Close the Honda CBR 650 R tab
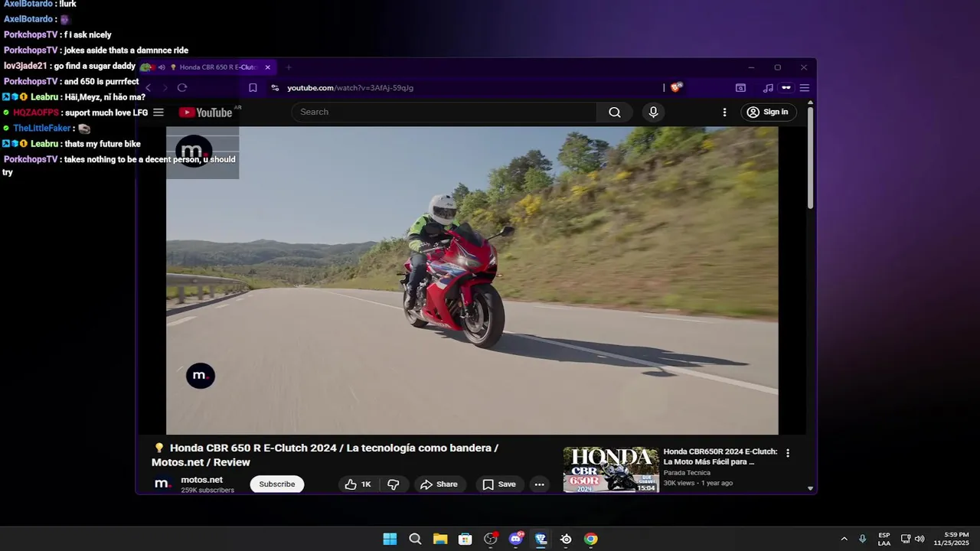This screenshot has height=551, width=980. click(267, 67)
